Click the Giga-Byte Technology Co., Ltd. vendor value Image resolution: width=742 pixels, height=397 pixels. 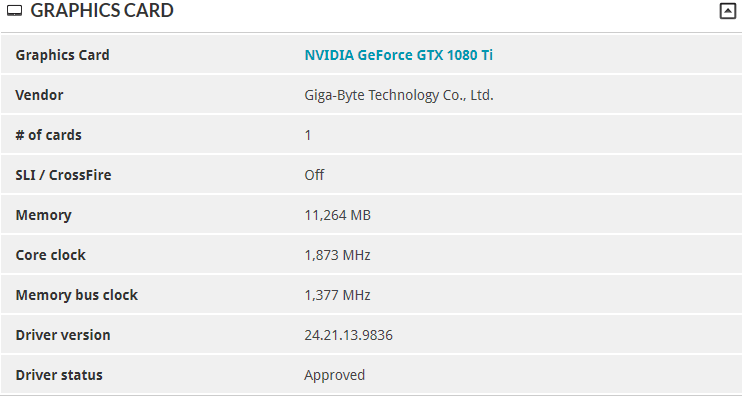pyautogui.click(x=398, y=95)
